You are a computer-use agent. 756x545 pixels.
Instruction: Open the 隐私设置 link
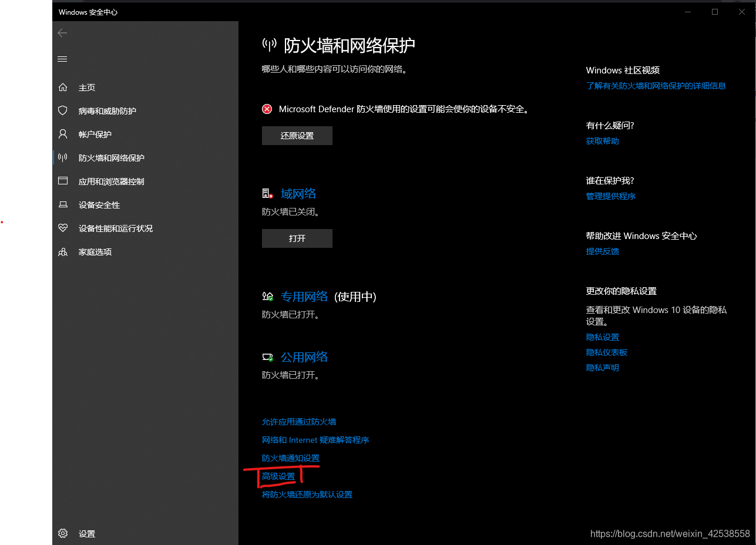coord(603,337)
